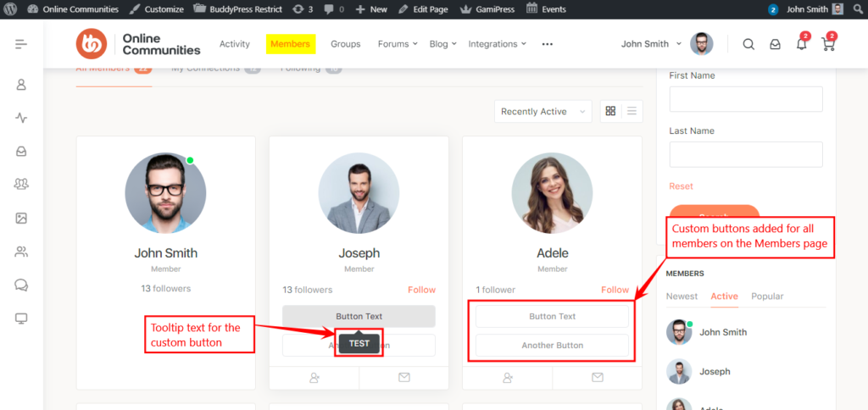Switch to list view layout
The image size is (868, 410).
pyautogui.click(x=632, y=111)
